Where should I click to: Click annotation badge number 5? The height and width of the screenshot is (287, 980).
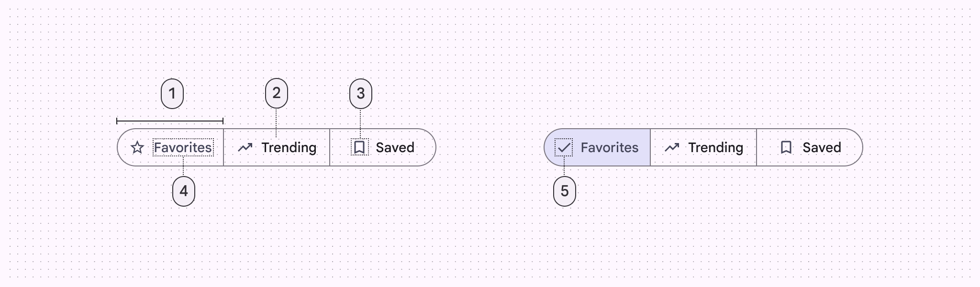tap(565, 191)
